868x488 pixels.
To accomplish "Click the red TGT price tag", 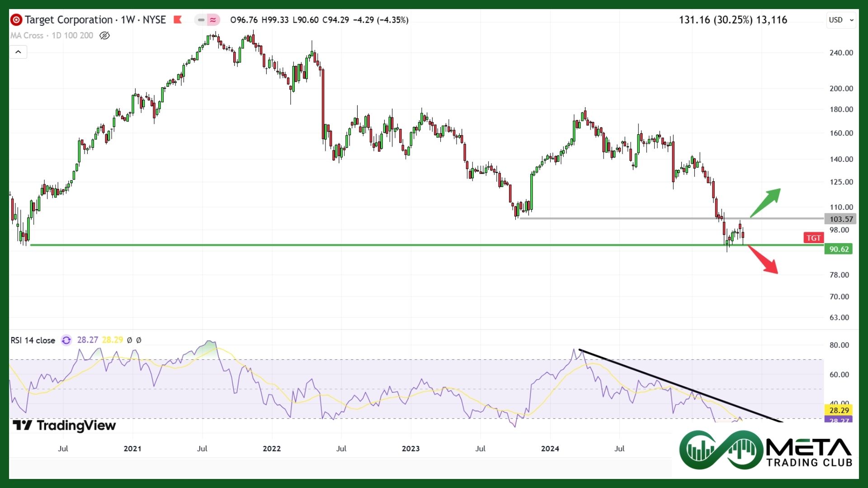I will click(813, 238).
